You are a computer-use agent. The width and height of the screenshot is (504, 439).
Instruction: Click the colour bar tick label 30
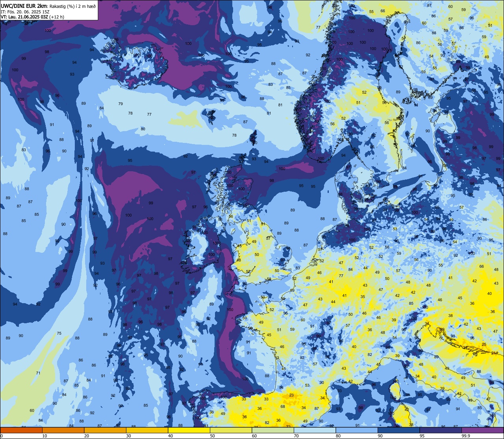click(128, 436)
